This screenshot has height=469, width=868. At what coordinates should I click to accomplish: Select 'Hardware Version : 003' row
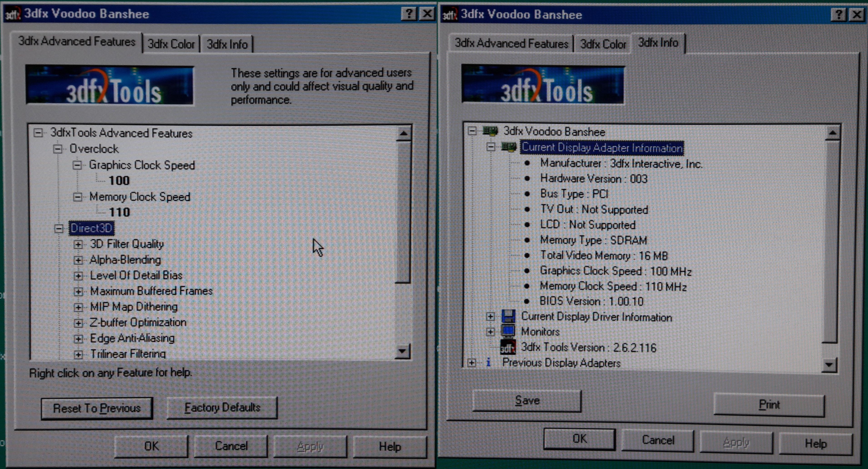pyautogui.click(x=594, y=178)
